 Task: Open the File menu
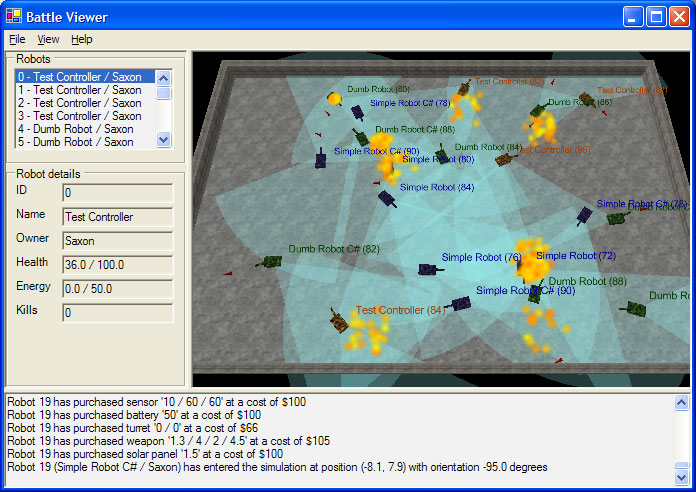pyautogui.click(x=17, y=39)
